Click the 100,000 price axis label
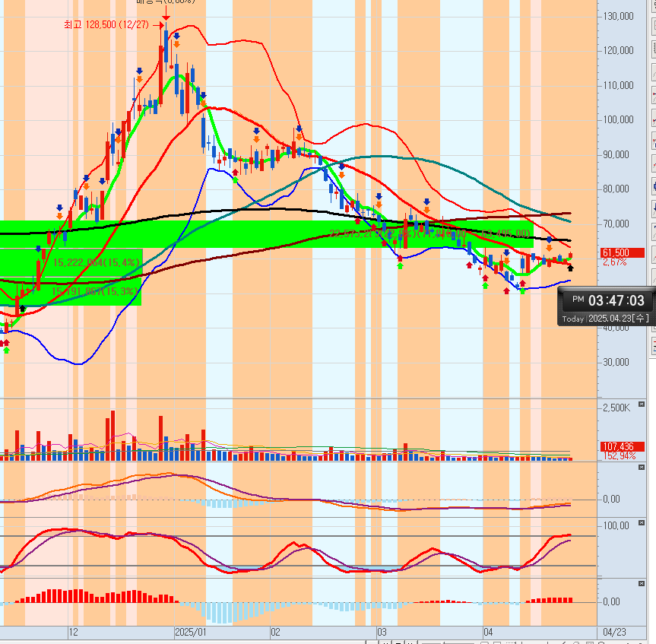Image resolution: width=656 pixels, height=644 pixels. point(618,119)
